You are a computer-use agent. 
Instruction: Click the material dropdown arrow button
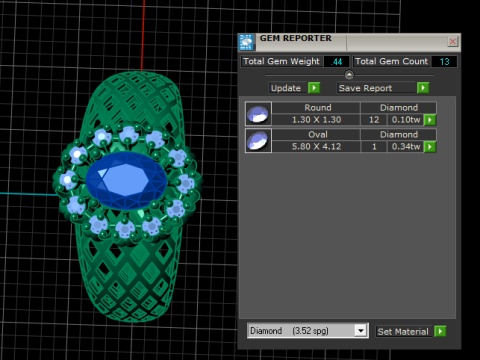point(361,331)
